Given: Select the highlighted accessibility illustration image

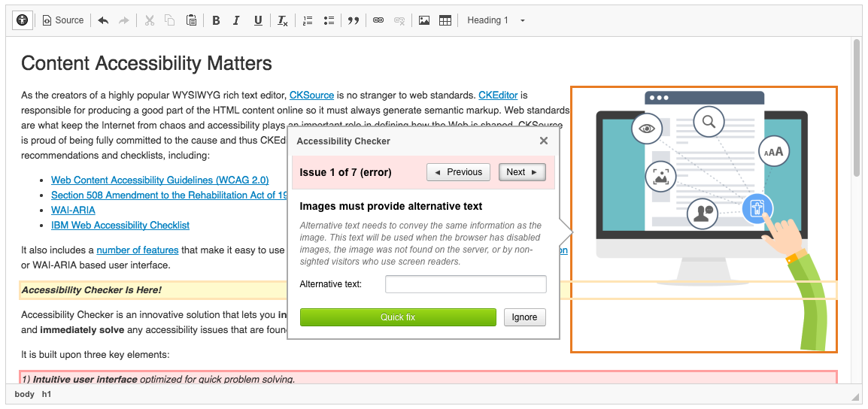Looking at the screenshot, I should click(703, 220).
